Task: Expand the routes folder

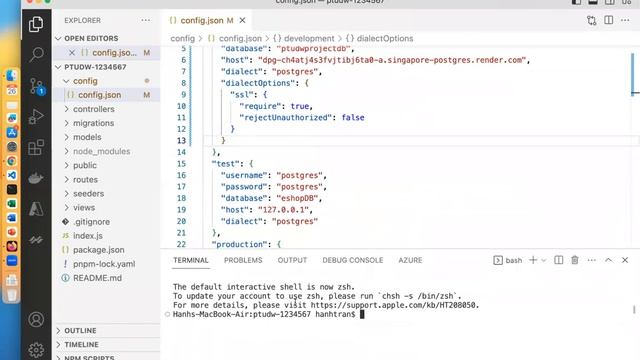Action: pyautogui.click(x=85, y=180)
